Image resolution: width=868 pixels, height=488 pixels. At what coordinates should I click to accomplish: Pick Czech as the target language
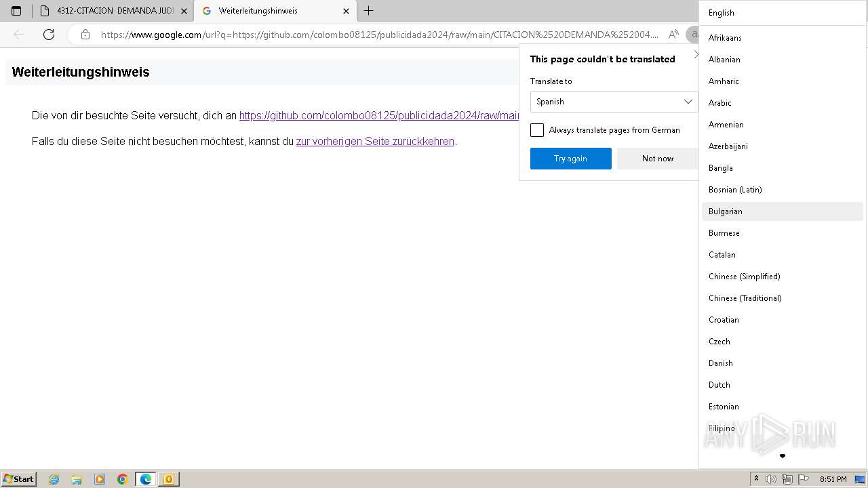783,342
